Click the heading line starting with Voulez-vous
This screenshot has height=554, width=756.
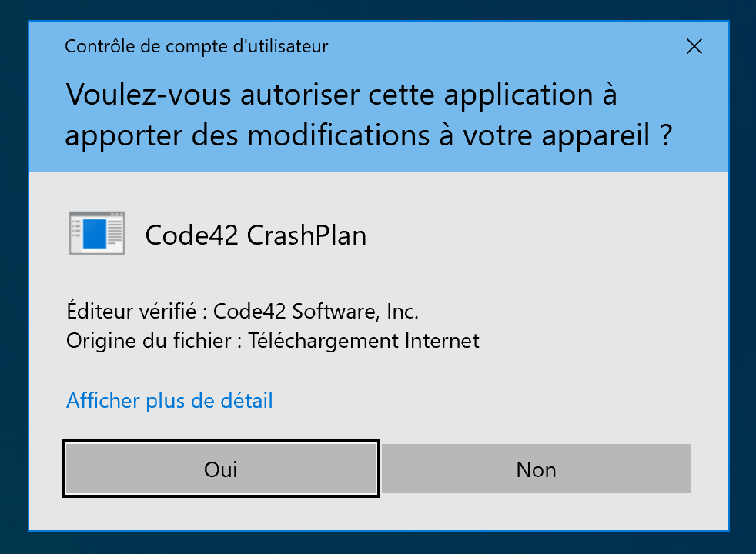342,95
